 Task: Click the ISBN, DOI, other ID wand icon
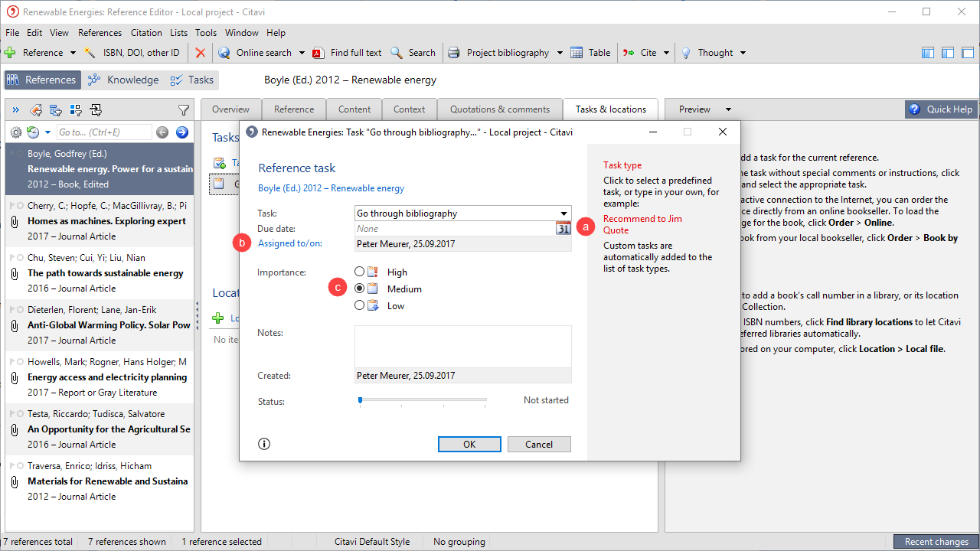point(90,53)
